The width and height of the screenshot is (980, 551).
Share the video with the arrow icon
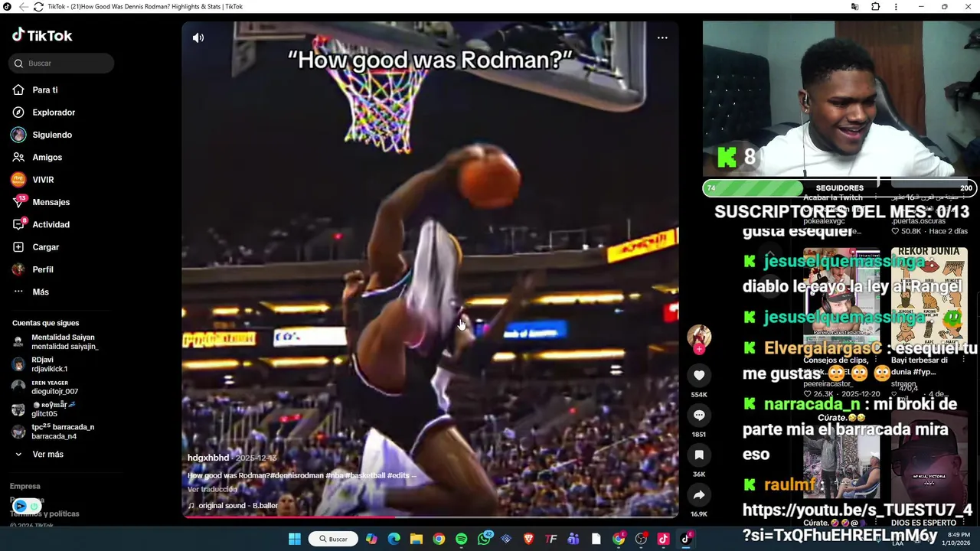click(x=699, y=494)
